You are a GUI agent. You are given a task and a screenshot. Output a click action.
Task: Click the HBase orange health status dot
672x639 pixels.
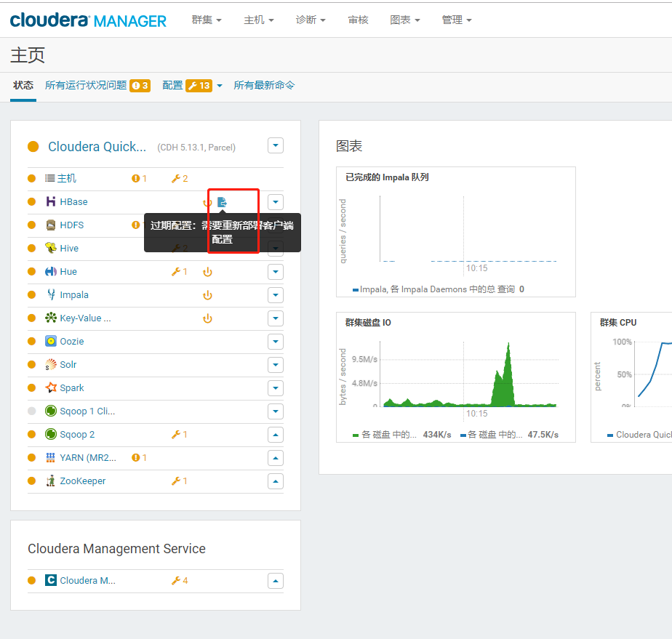(x=32, y=201)
